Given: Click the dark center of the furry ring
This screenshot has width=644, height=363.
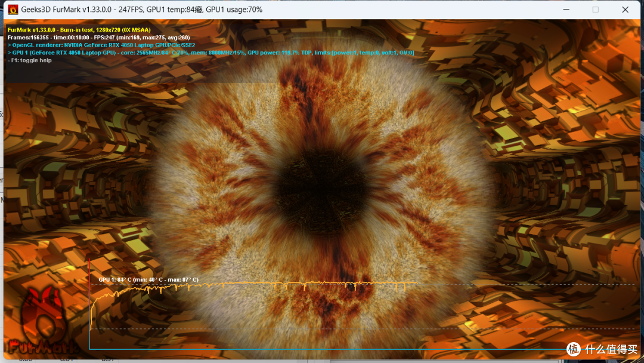Looking at the screenshot, I should [x=320, y=187].
